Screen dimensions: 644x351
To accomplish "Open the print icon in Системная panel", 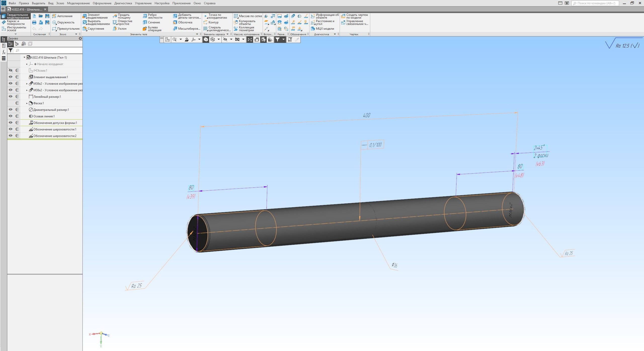I will pos(34,22).
